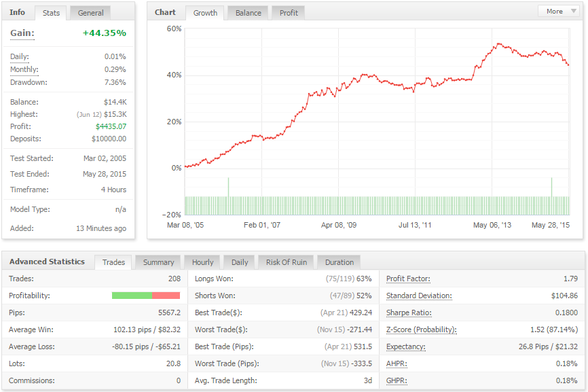Click the tall green volume spike near 2006
Screen dimensions: 588x392
[x=228, y=188]
